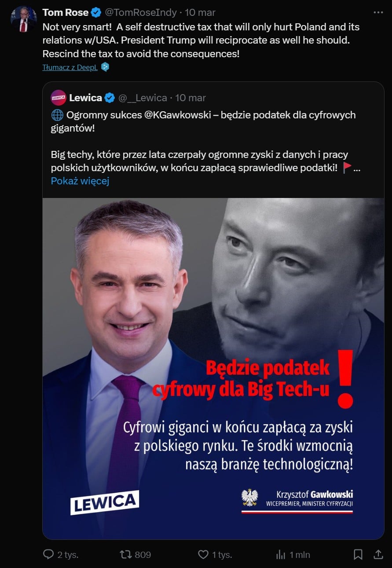Open the three-dot more options menu

pos(378,12)
